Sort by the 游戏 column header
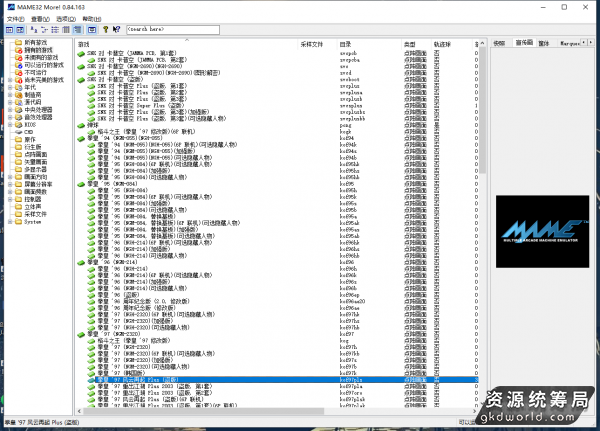This screenshot has height=431, width=600. click(187, 44)
